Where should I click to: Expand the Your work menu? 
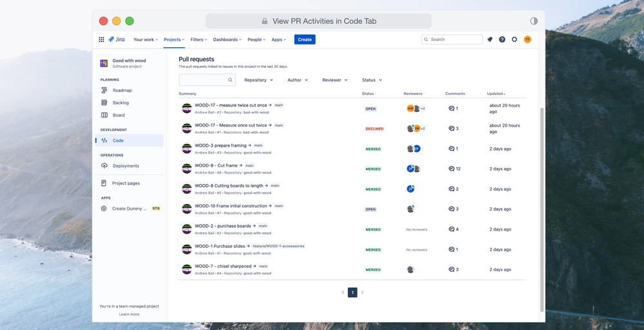pos(145,39)
